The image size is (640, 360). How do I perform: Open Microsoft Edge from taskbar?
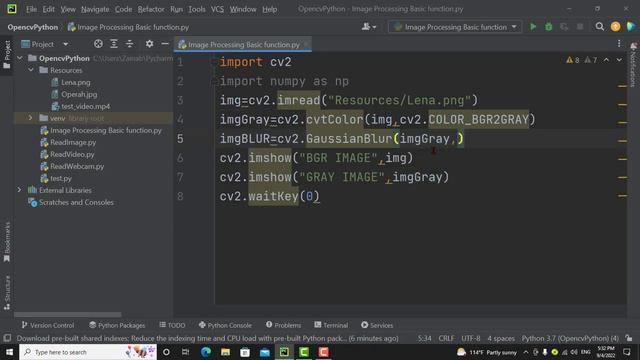(206, 352)
